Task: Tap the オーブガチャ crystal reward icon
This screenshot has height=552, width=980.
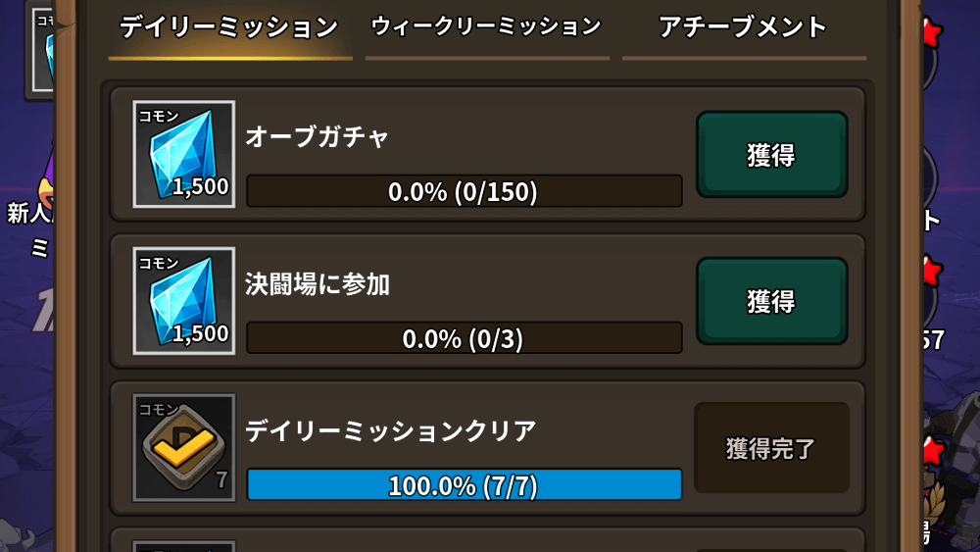Action: 184,154
